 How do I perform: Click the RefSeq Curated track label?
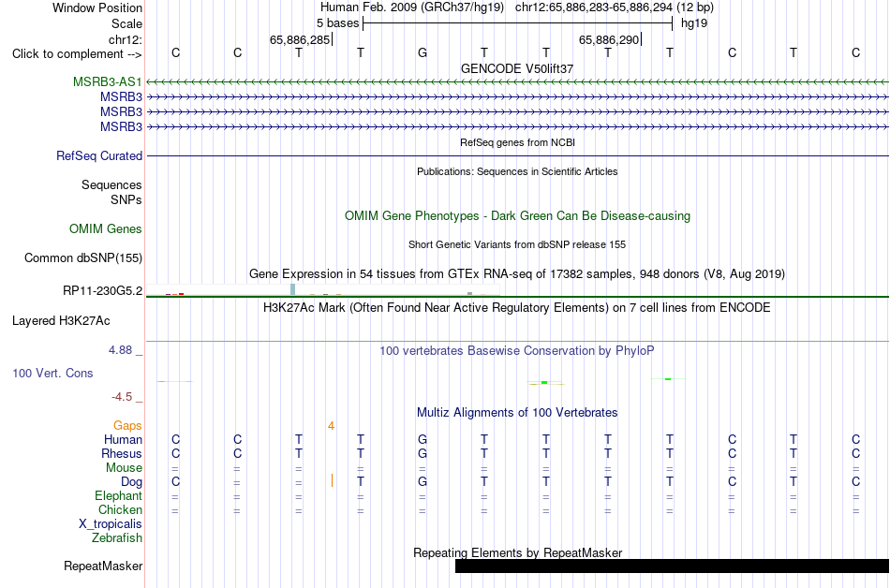point(99,156)
